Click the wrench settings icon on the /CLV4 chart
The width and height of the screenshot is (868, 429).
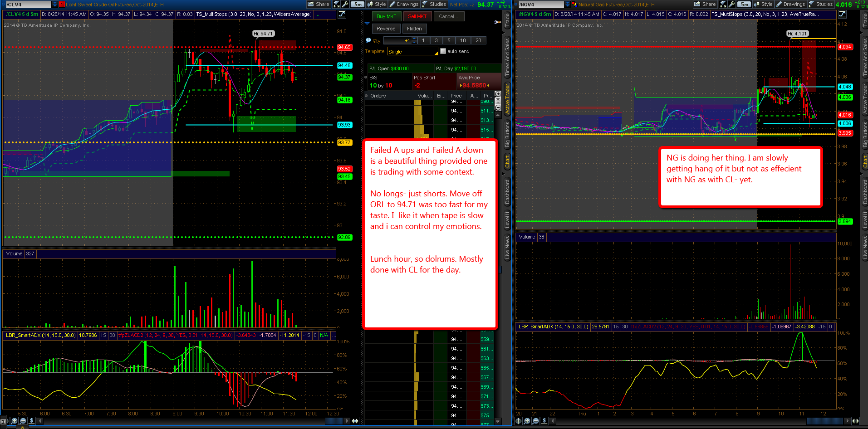click(345, 4)
